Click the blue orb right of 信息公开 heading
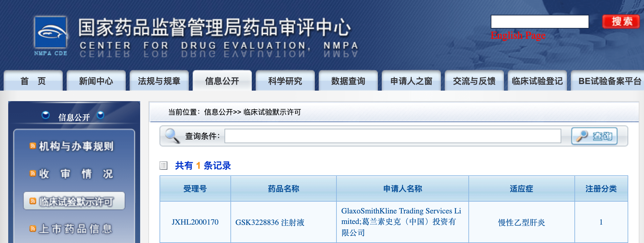Viewport: 644px width, 243px height. pyautogui.click(x=101, y=115)
